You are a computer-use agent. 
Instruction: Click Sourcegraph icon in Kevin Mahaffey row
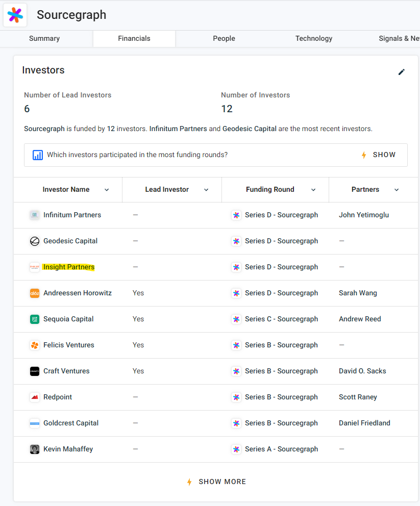click(x=236, y=449)
